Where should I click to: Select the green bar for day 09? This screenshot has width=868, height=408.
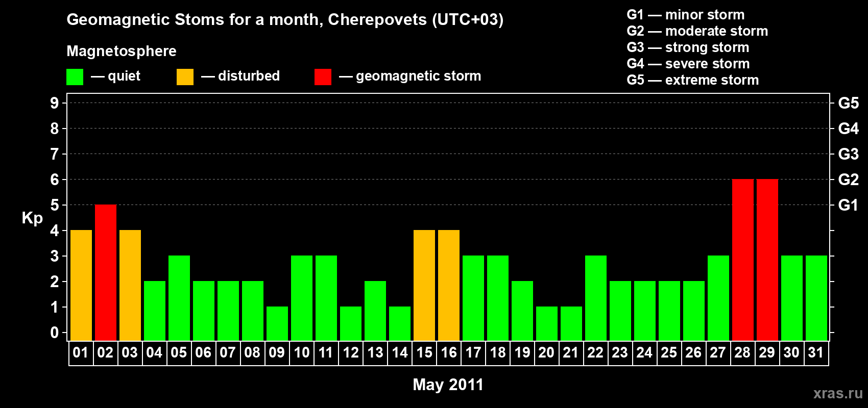[277, 324]
